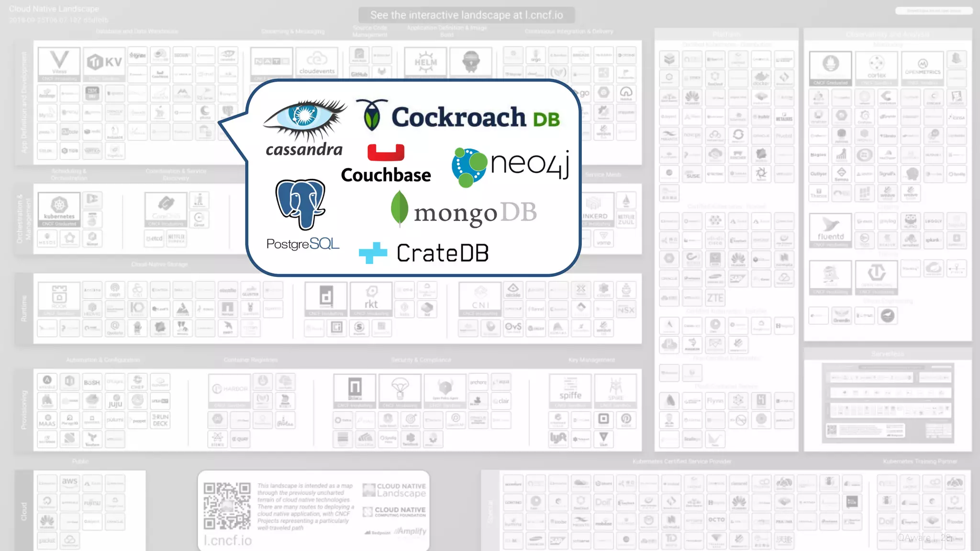
Task: Click the fluentd logo tile
Action: 830,230
